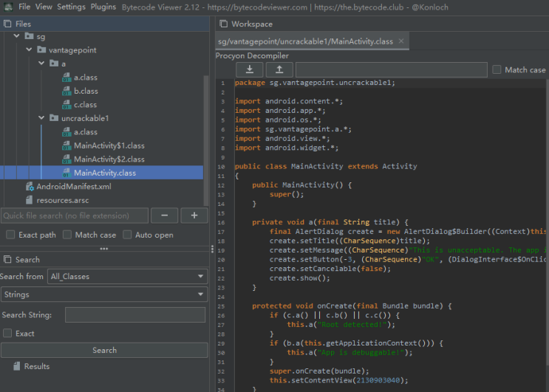Click the 'Procyon Decompiler' label
This screenshot has width=549, height=392.
click(252, 55)
